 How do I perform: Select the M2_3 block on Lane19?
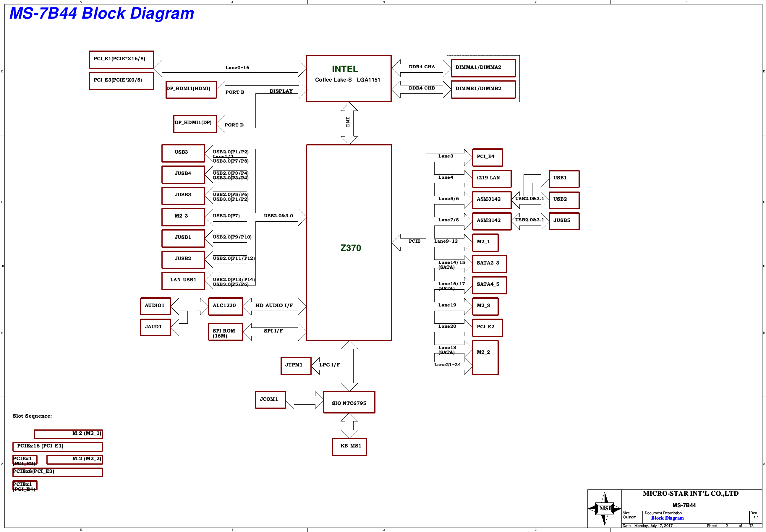485,307
